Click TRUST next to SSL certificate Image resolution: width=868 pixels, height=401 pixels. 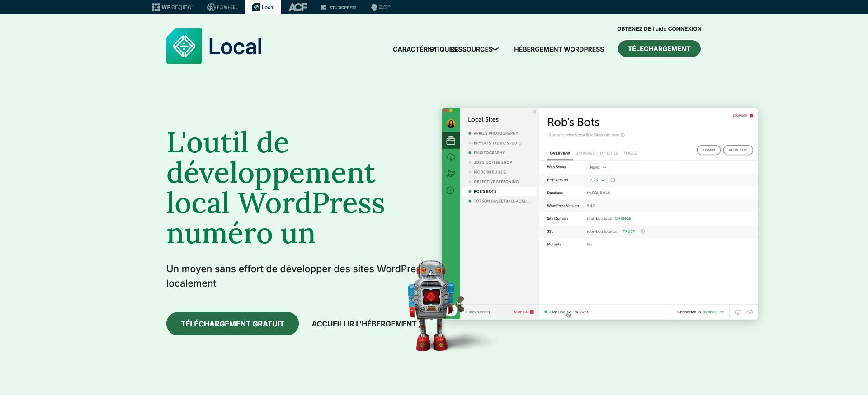point(629,231)
